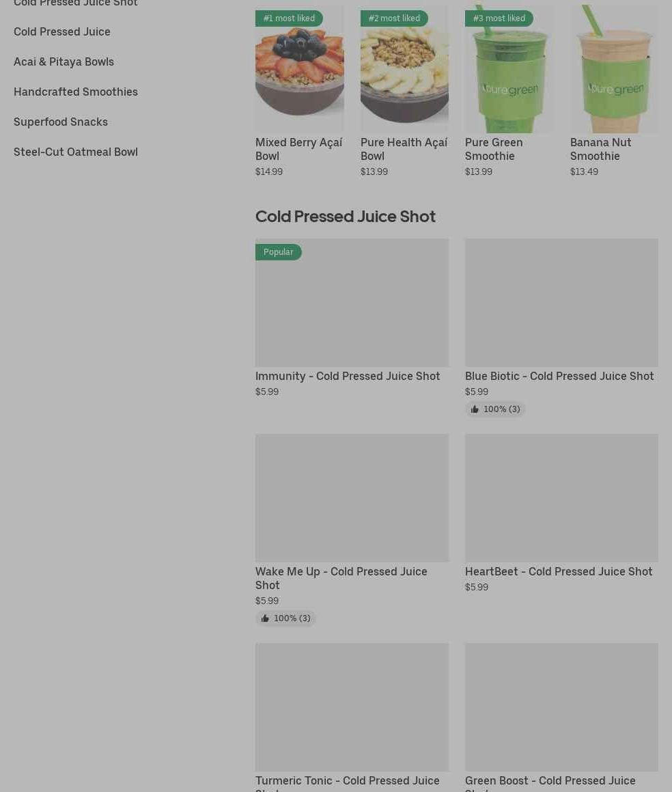The height and width of the screenshot is (792, 672).
Task: Select Handcrafted Smoothies in sidebar
Action: point(76,92)
